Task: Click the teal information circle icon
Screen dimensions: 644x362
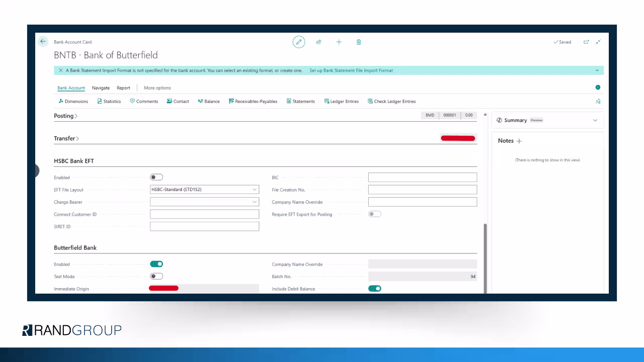Action: click(598, 87)
